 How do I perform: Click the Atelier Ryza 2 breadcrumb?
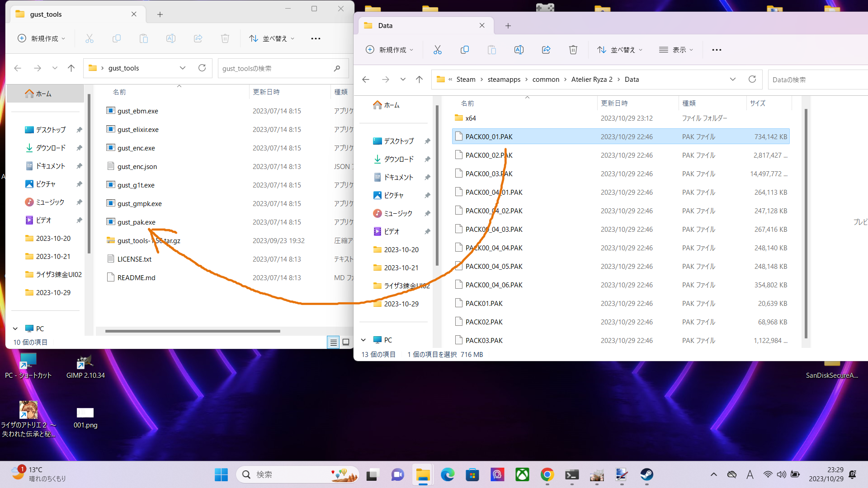click(x=592, y=80)
